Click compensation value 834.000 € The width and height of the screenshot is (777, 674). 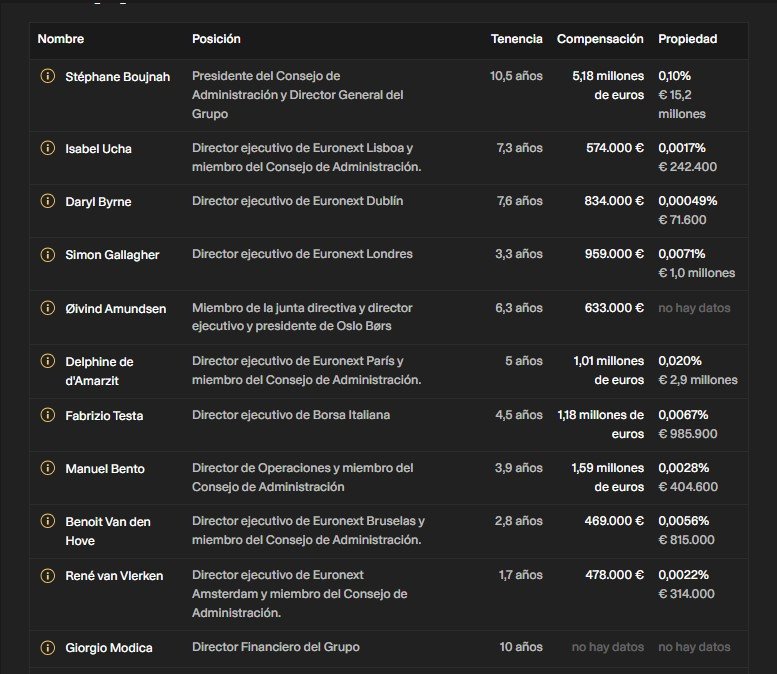(614, 201)
